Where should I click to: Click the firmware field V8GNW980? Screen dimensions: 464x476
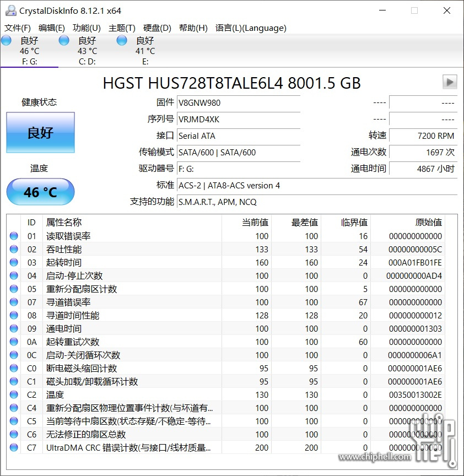[x=239, y=102]
